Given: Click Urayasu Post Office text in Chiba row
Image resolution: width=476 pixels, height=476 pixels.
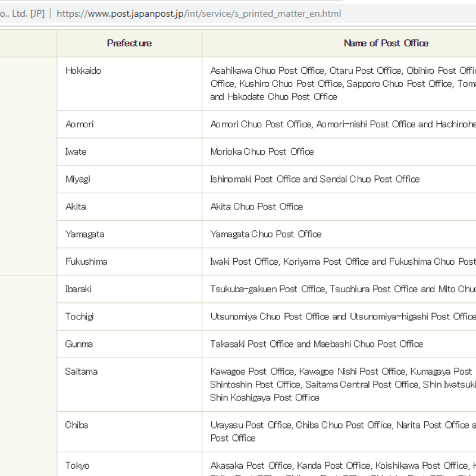Looking at the screenshot, I should tap(250, 425).
